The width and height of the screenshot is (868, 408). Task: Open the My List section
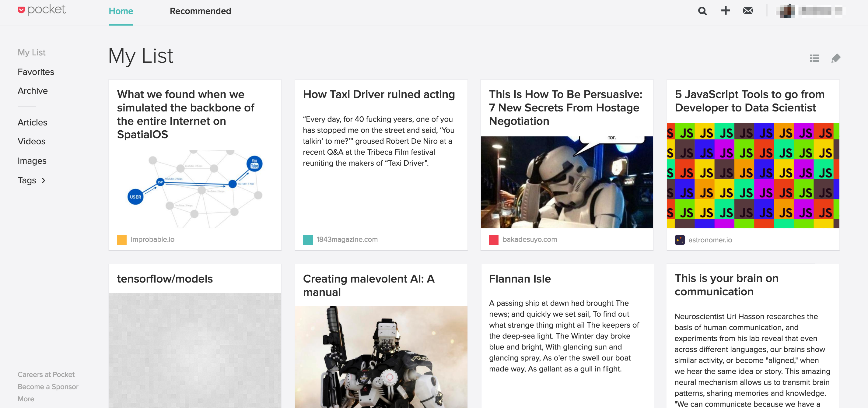point(32,53)
